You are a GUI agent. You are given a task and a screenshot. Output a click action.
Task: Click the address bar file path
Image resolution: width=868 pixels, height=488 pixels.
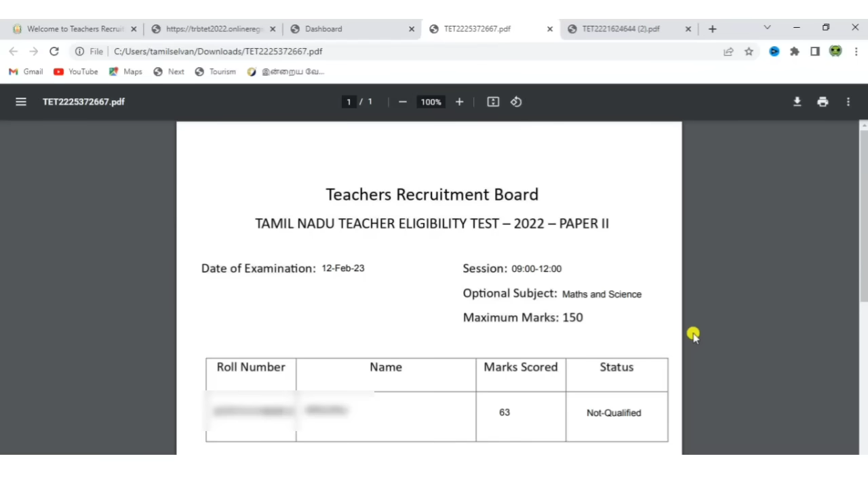pos(218,52)
